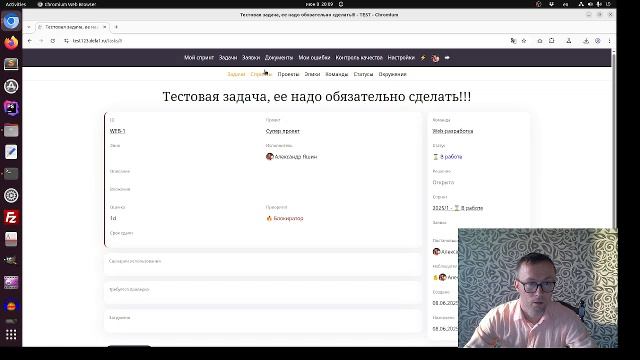Open the Text Editor dock icon
The width and height of the screenshot is (640, 360).
pyautogui.click(x=11, y=152)
